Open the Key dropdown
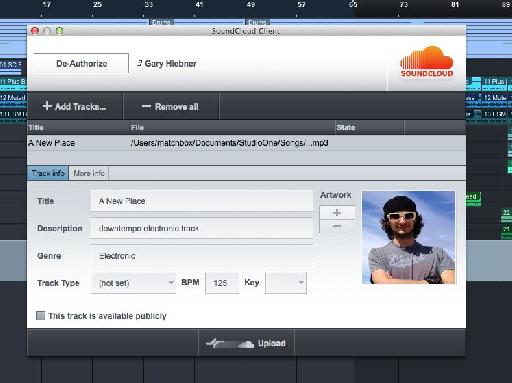Image resolution: width=512 pixels, height=383 pixels. 286,283
